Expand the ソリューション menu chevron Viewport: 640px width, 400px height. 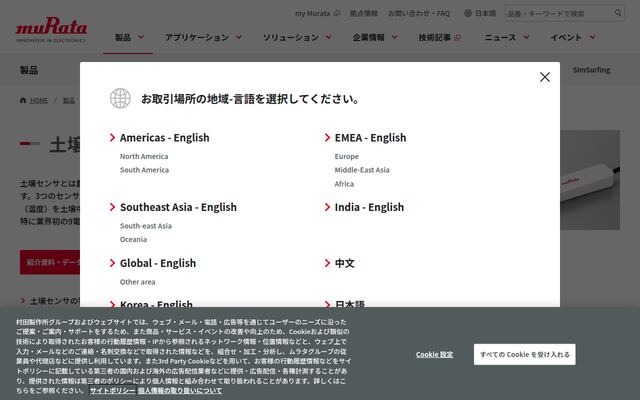(329, 37)
